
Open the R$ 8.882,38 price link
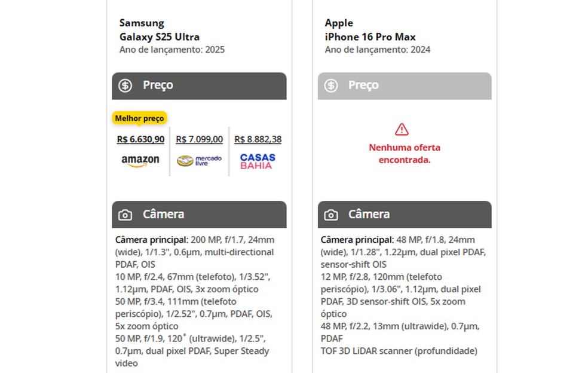tap(258, 139)
